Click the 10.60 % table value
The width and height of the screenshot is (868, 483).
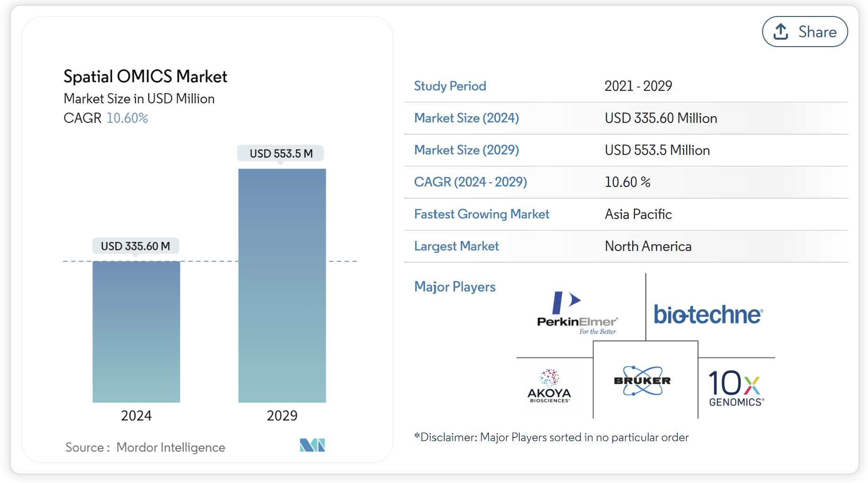[627, 182]
